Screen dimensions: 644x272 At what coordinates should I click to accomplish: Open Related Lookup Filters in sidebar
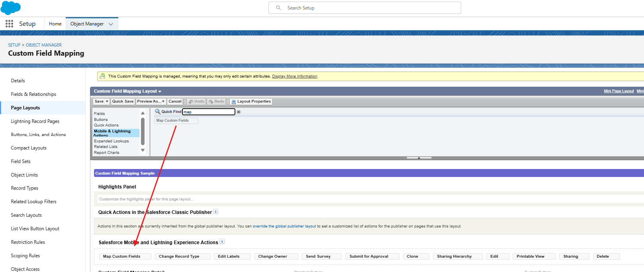[33, 202]
